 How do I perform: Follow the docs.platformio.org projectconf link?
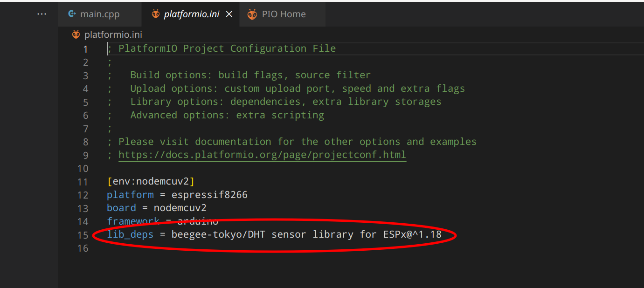pyautogui.click(x=263, y=155)
